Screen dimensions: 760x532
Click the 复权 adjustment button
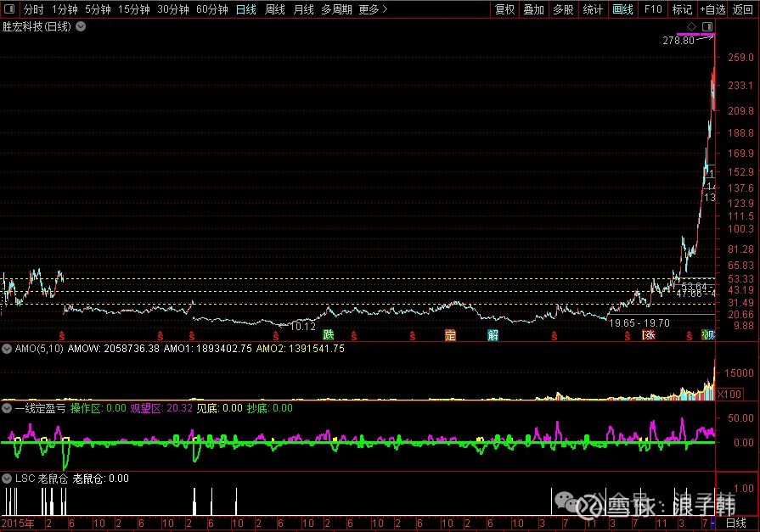click(x=504, y=9)
